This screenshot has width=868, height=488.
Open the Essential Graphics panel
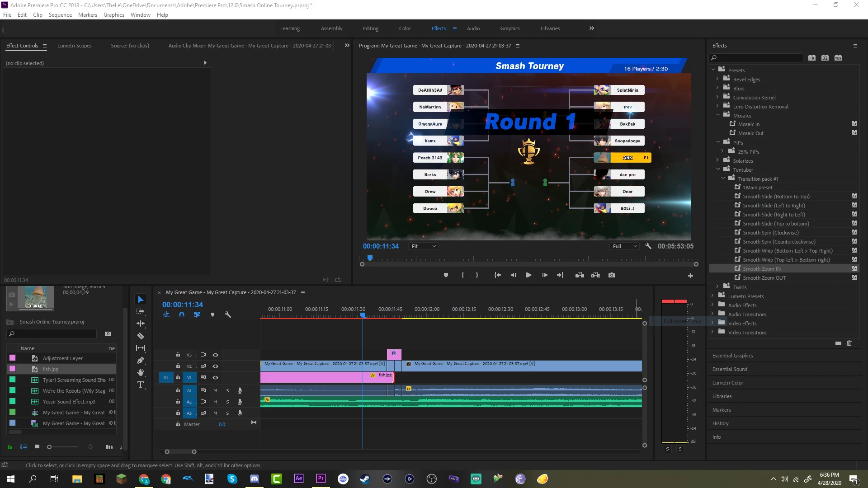[732, 356]
